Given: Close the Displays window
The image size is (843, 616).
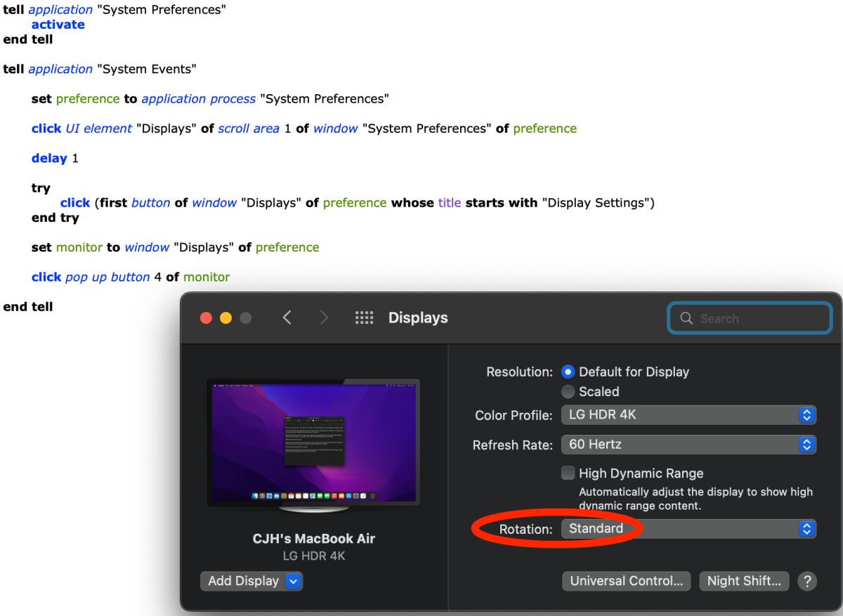Looking at the screenshot, I should (206, 317).
